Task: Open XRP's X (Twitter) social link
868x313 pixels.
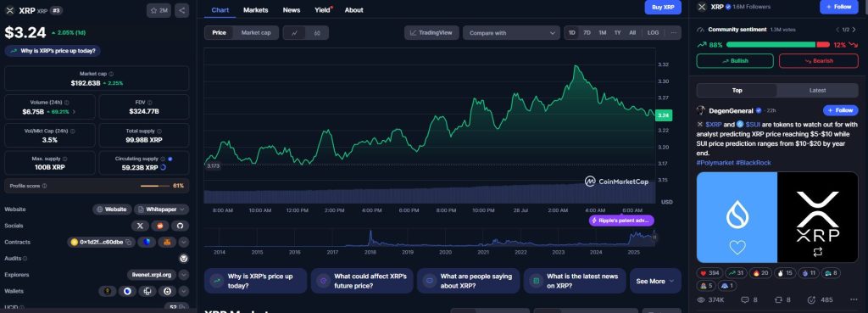Action: point(140,226)
